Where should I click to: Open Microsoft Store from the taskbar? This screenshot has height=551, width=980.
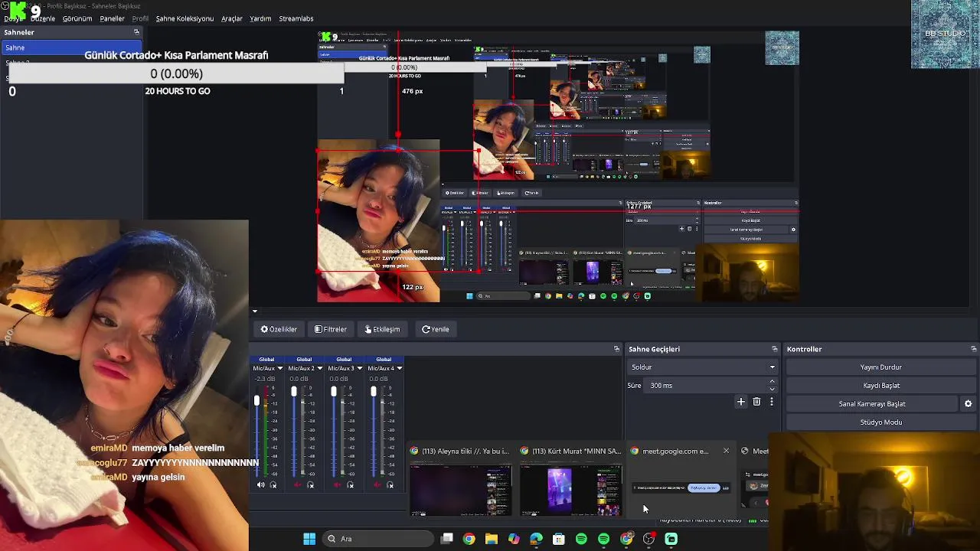(559, 539)
